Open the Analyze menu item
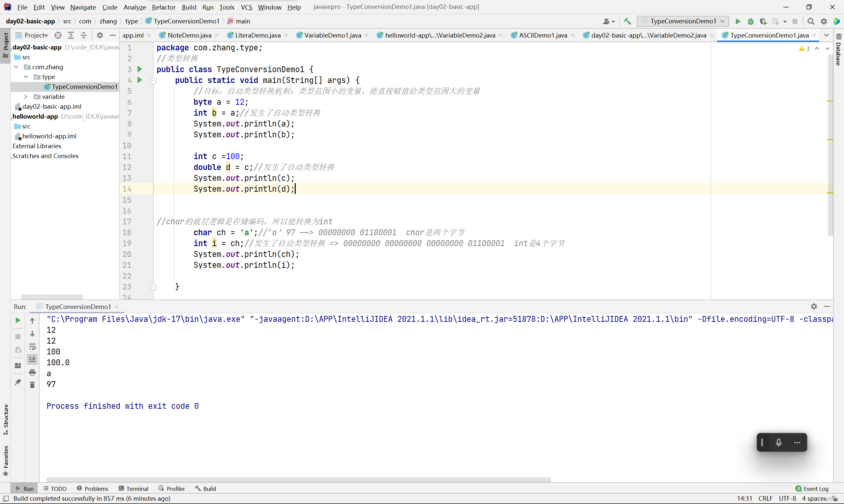Image resolution: width=844 pixels, height=504 pixels. pyautogui.click(x=133, y=7)
